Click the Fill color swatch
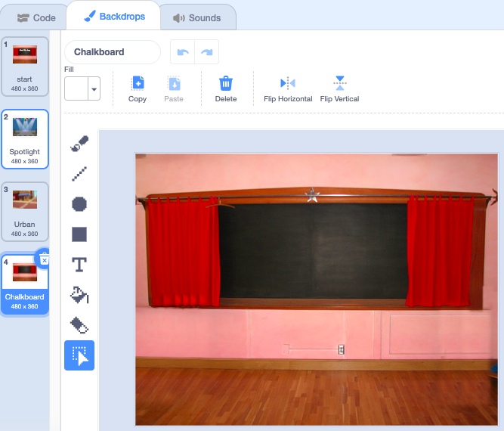The height and width of the screenshot is (431, 504). point(76,89)
